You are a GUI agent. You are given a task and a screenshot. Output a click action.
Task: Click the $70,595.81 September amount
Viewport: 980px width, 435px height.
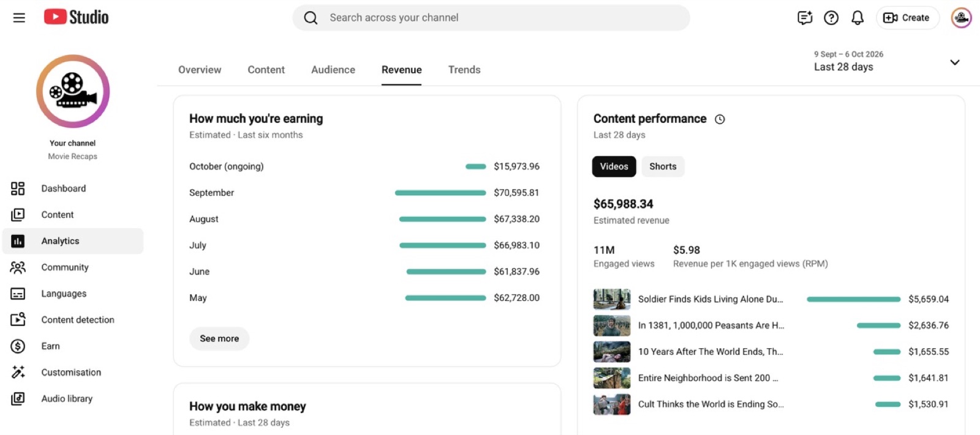pos(516,193)
